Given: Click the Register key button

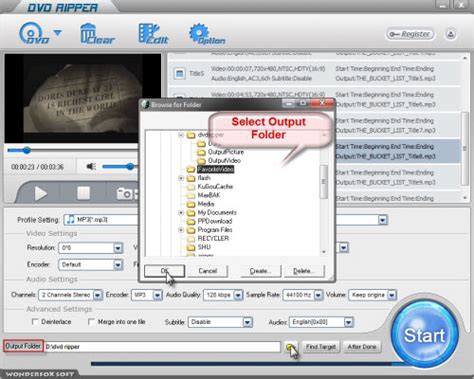Looking at the screenshot, I should [x=410, y=34].
